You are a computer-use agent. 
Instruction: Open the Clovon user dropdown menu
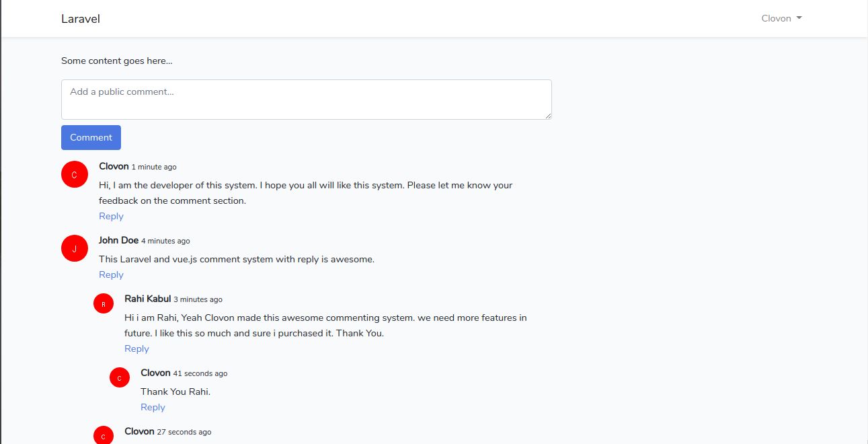point(781,18)
